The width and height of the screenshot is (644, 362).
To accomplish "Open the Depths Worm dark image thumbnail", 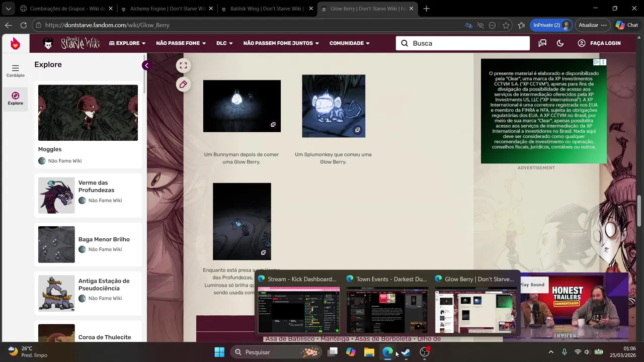I will point(242,221).
